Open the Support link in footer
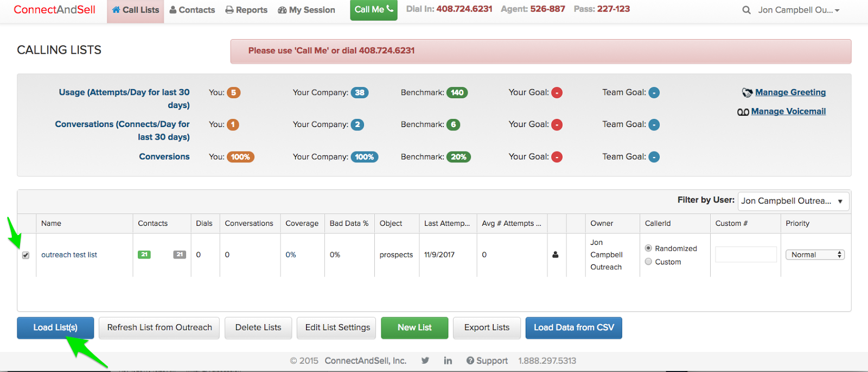The width and height of the screenshot is (868, 372). pyautogui.click(x=487, y=361)
